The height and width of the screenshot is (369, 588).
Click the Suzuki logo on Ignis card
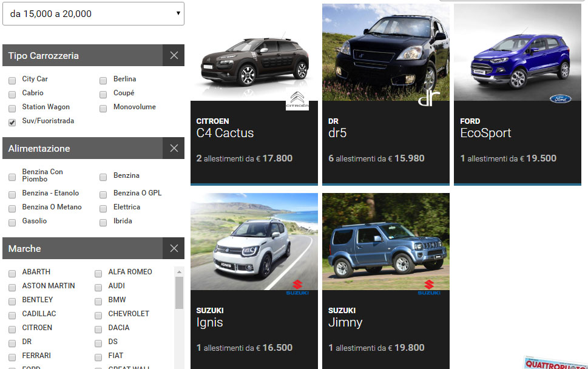click(297, 288)
